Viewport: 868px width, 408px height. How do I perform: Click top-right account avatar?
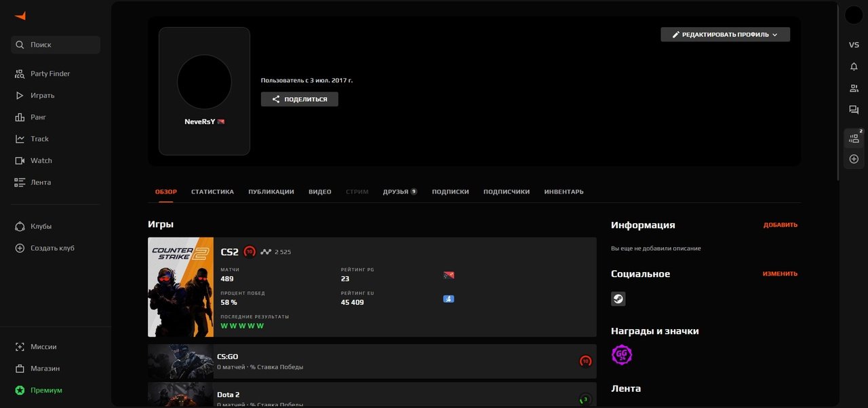[854, 15]
